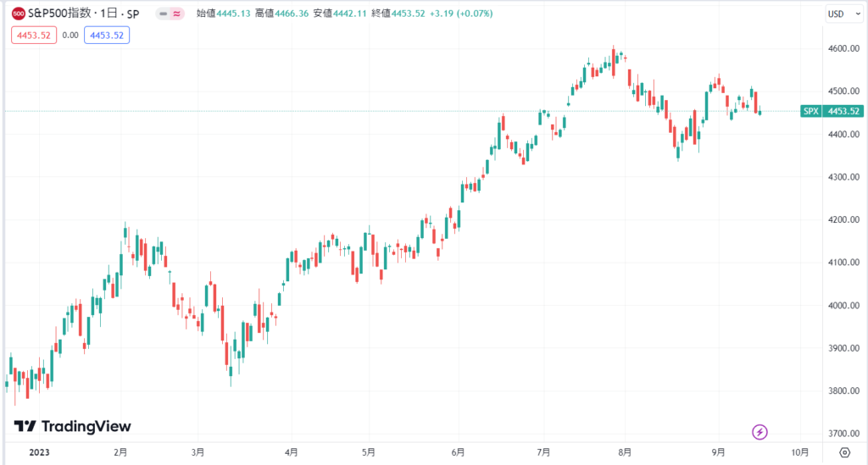
Task: Click the 4600.00 price axis label
Action: point(843,48)
